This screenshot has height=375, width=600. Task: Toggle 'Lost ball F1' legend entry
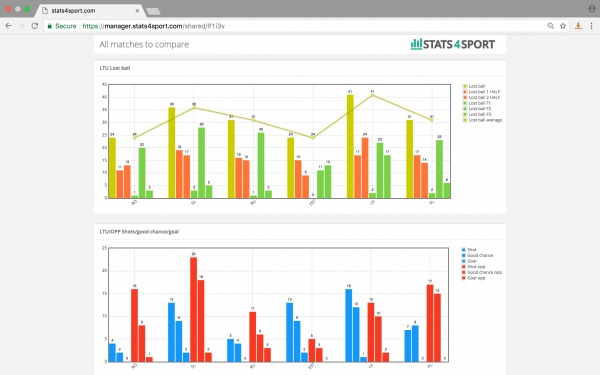pos(477,103)
